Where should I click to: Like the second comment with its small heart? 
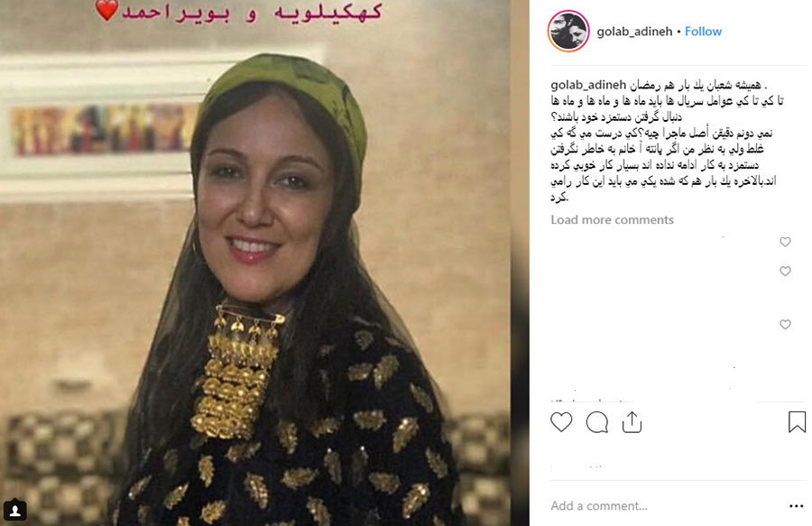pos(785,272)
